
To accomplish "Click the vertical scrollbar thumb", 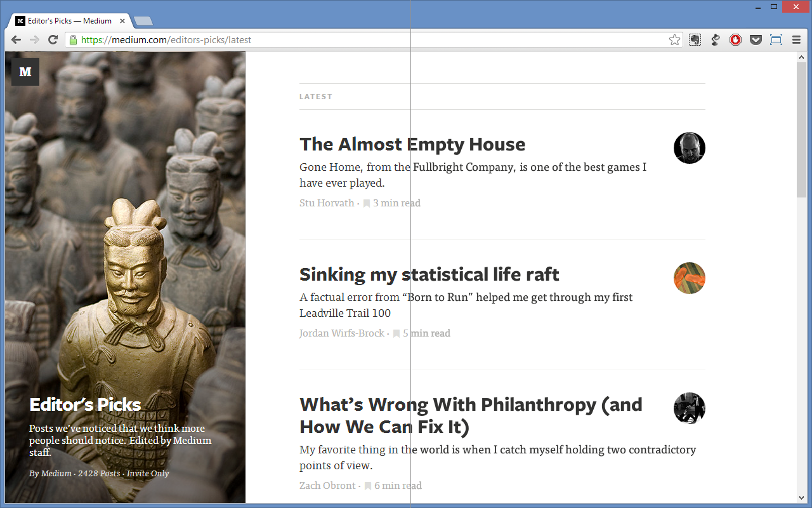I will coord(801,130).
